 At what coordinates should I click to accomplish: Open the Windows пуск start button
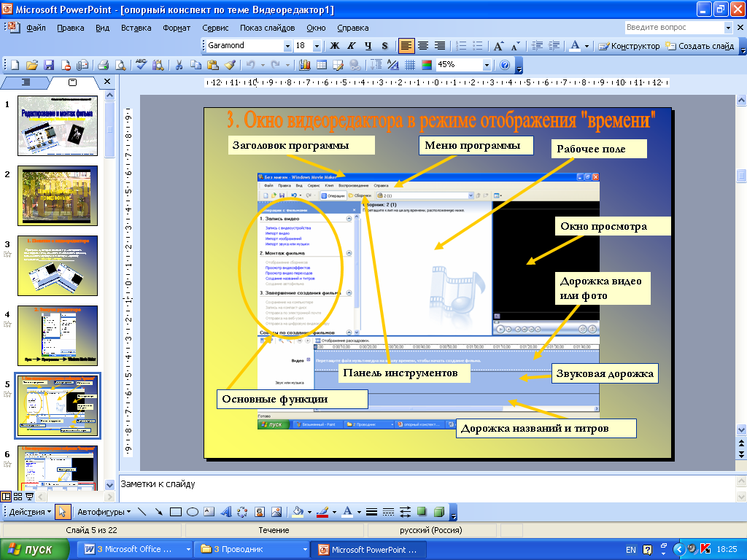click(34, 550)
